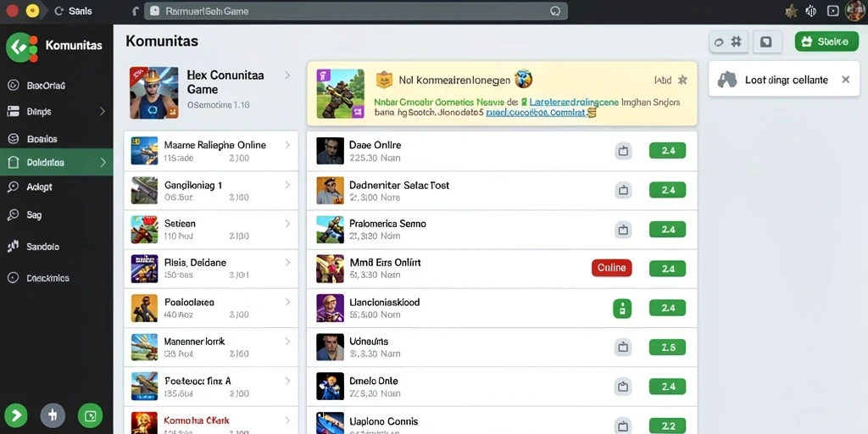Expand the Dimps sidebar chevron
The width and height of the screenshot is (868, 434).
point(103,111)
